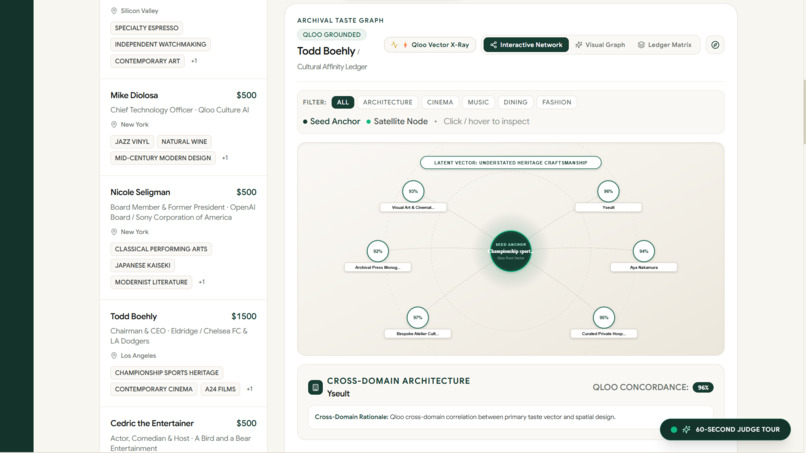Click the compass icon button beside Ledger Matrix
The height and width of the screenshot is (453, 806).
coord(715,45)
